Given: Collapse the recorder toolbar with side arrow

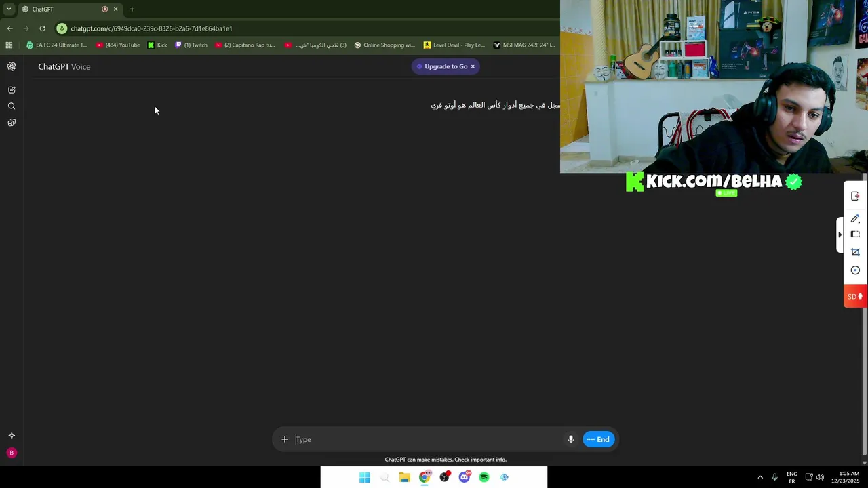Looking at the screenshot, I should pyautogui.click(x=840, y=235).
